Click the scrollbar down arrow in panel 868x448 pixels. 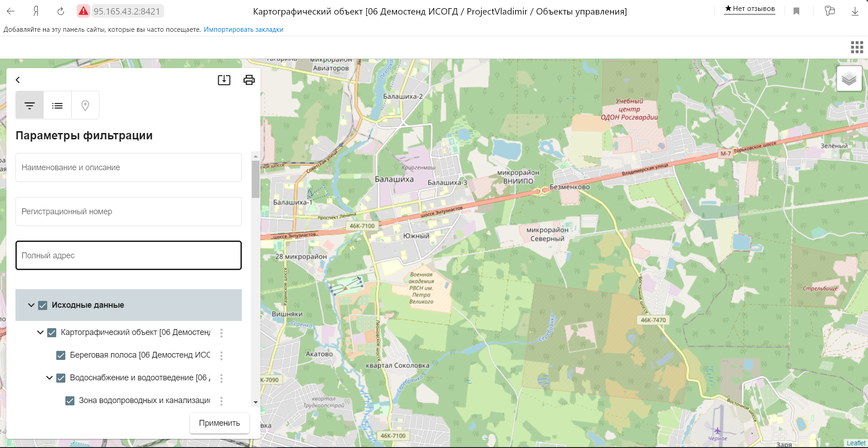pos(255,402)
